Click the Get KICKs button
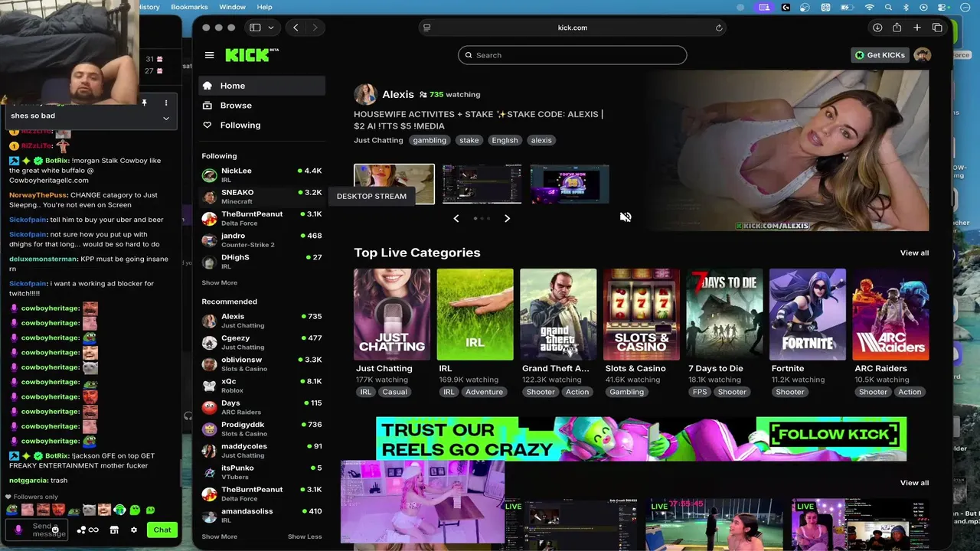980x551 pixels. point(880,55)
